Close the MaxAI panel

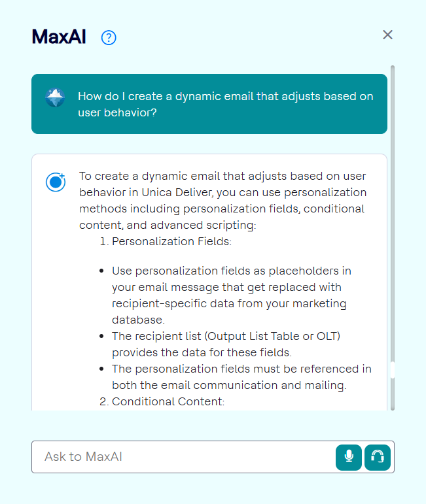387,35
